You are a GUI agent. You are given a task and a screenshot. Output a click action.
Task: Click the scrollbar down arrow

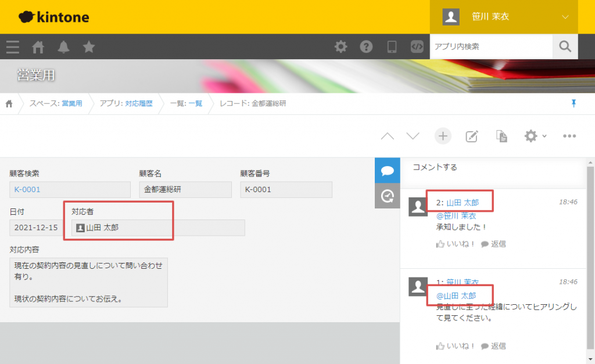pos(590,359)
